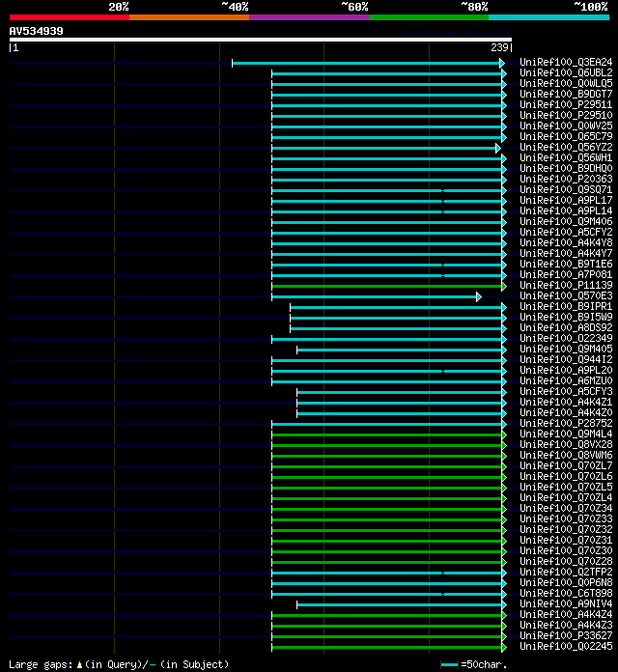Select the UniRef100_A9PL20 label
The height and width of the screenshot is (672, 618).
tap(566, 370)
